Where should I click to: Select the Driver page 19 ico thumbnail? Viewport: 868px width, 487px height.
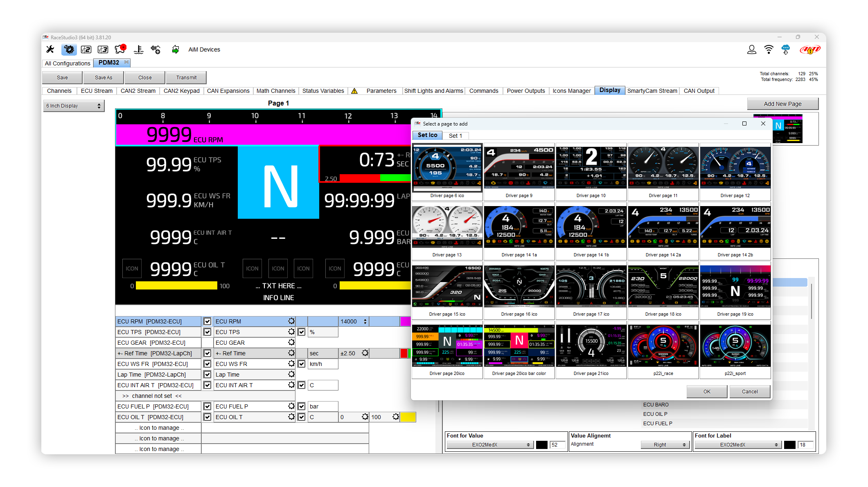[x=735, y=290]
